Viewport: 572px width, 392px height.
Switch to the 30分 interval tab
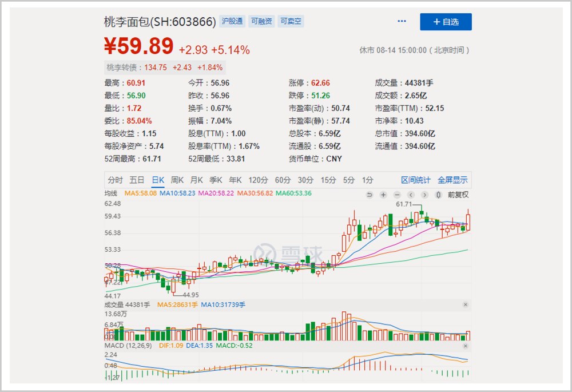[305, 180]
